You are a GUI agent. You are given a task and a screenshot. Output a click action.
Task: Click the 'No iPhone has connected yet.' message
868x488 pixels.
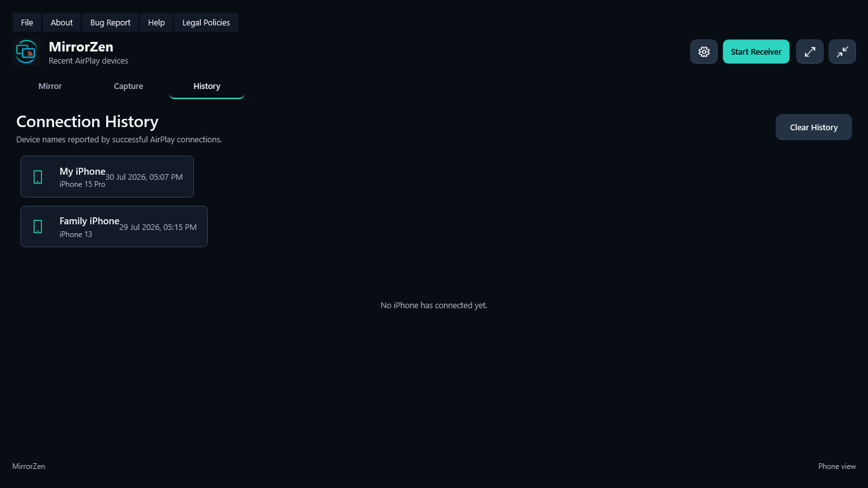434,306
